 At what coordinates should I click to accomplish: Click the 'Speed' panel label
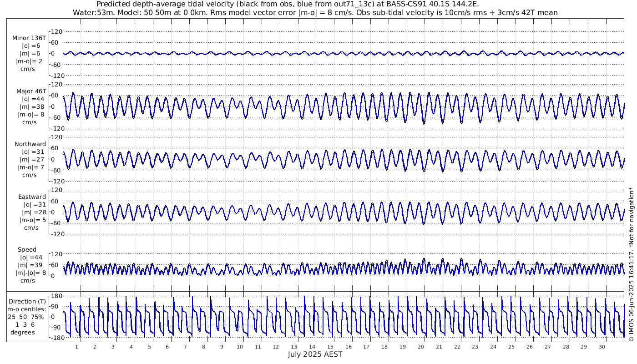point(27,250)
